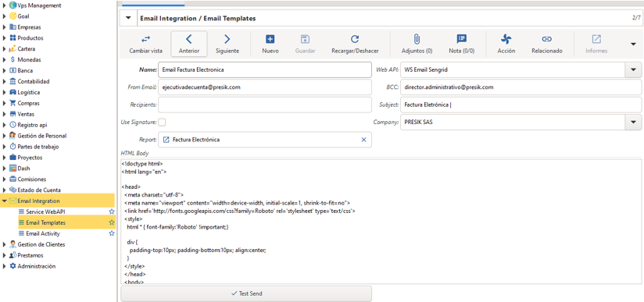644x302 pixels.
Task: Click the Goal module icon
Action: coord(13,16)
